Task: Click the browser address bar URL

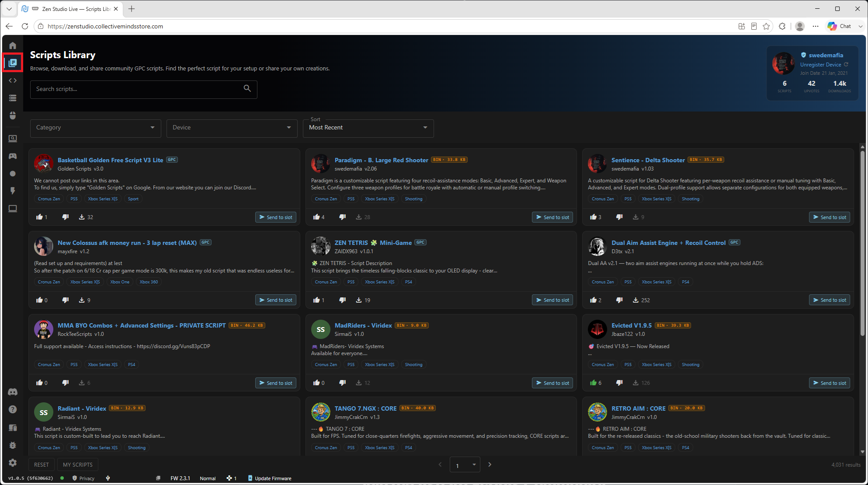Action: pos(105,26)
